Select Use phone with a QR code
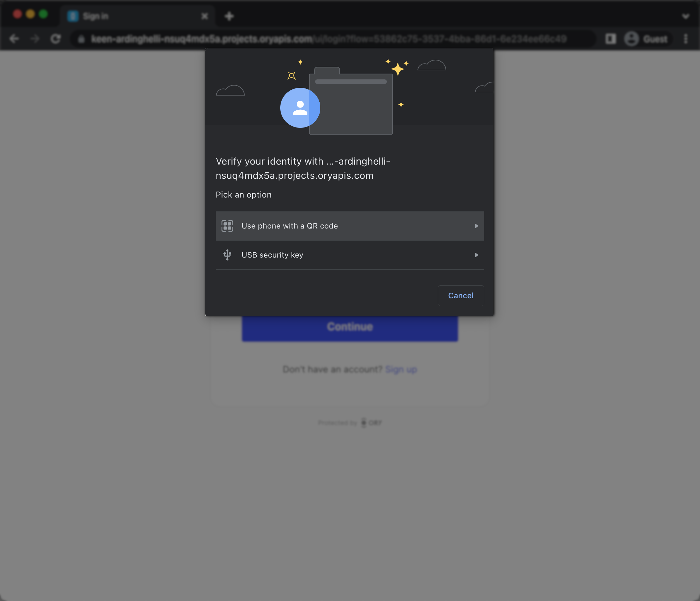This screenshot has width=700, height=601. coord(350,226)
